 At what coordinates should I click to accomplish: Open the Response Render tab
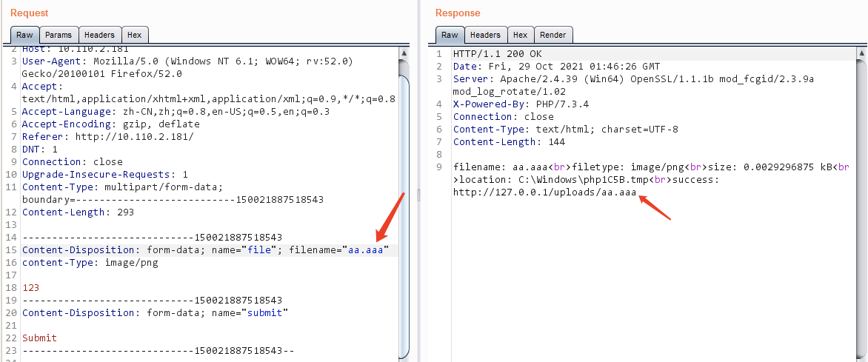[x=553, y=35]
